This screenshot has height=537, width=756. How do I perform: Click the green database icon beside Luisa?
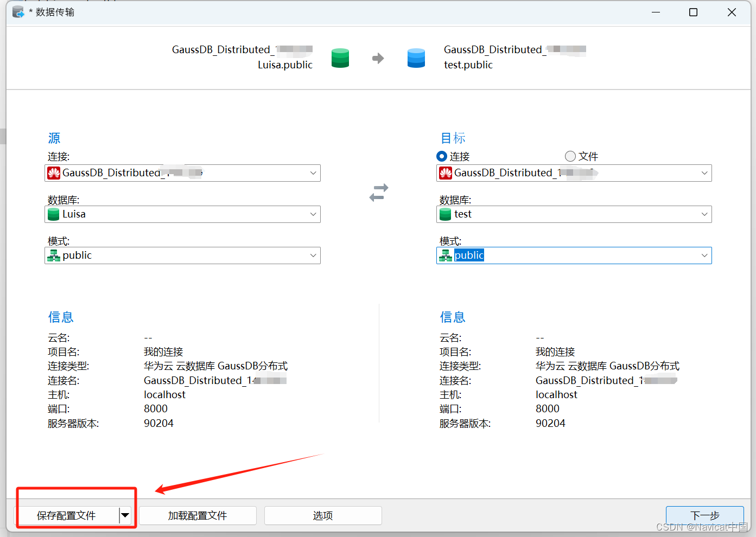[x=54, y=214]
